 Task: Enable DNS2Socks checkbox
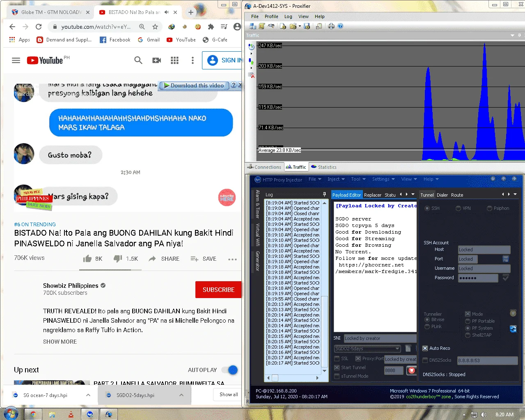point(425,360)
